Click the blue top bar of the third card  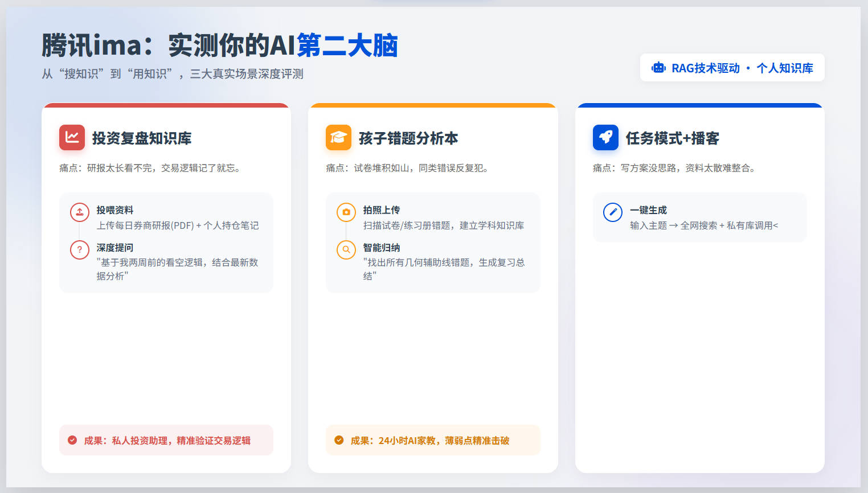[x=700, y=105]
